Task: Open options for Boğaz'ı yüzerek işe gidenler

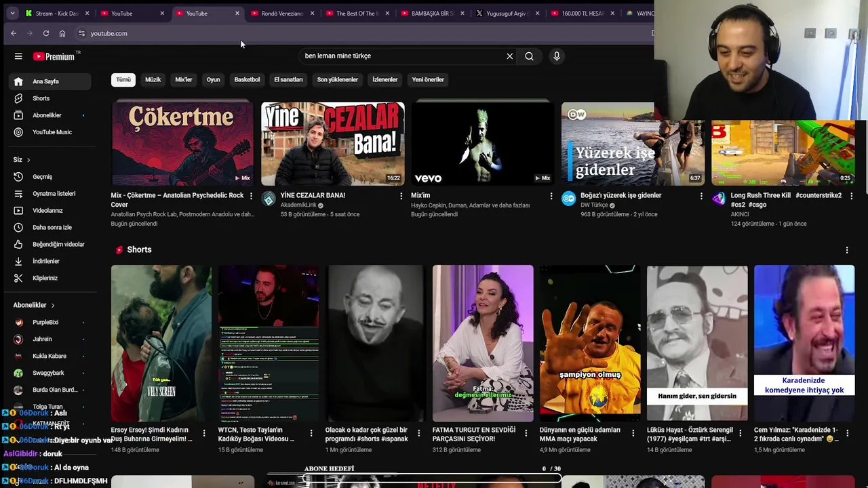Action: click(701, 196)
